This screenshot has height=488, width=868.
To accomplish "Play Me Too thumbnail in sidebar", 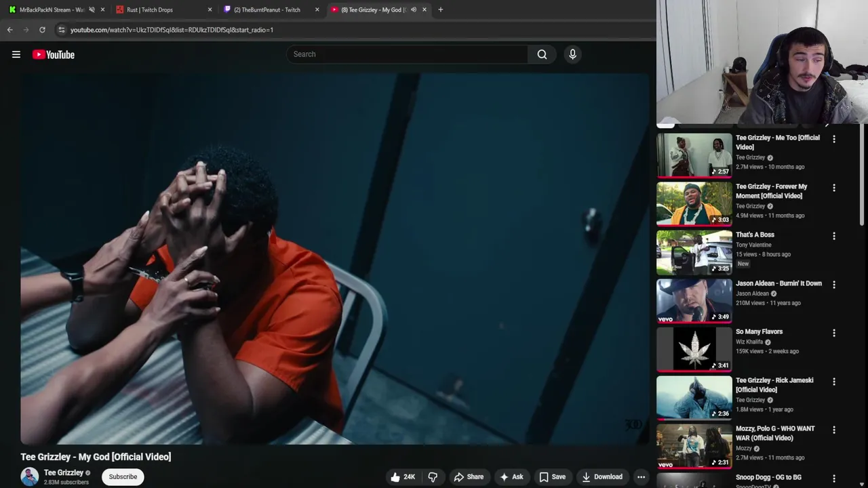I will click(694, 155).
